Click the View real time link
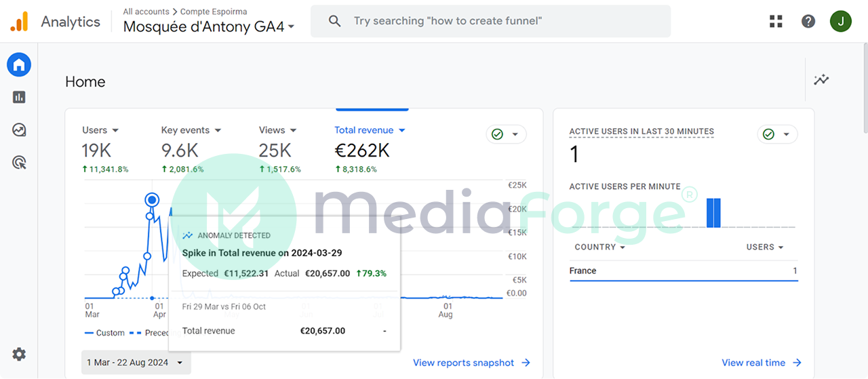 point(761,363)
